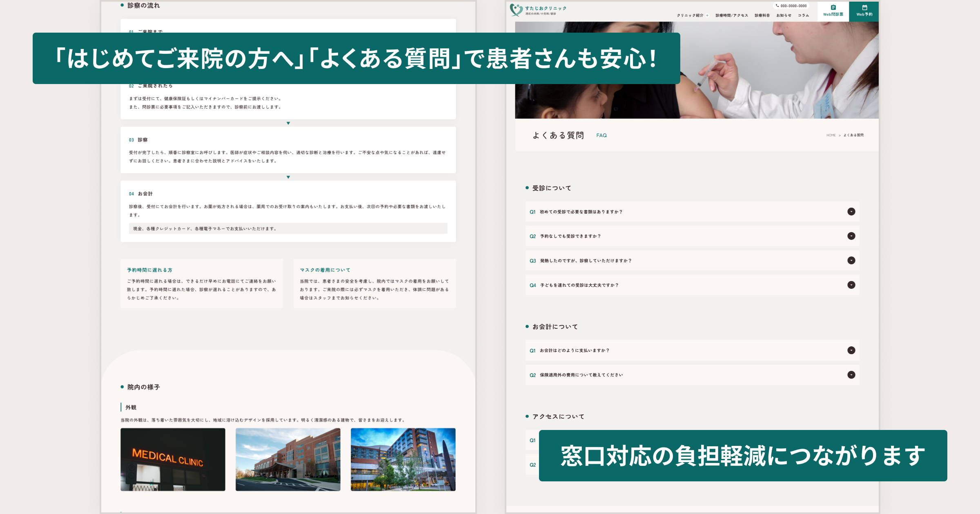Click the phone icon beside 000-0000-0000
980x514 pixels.
click(777, 6)
